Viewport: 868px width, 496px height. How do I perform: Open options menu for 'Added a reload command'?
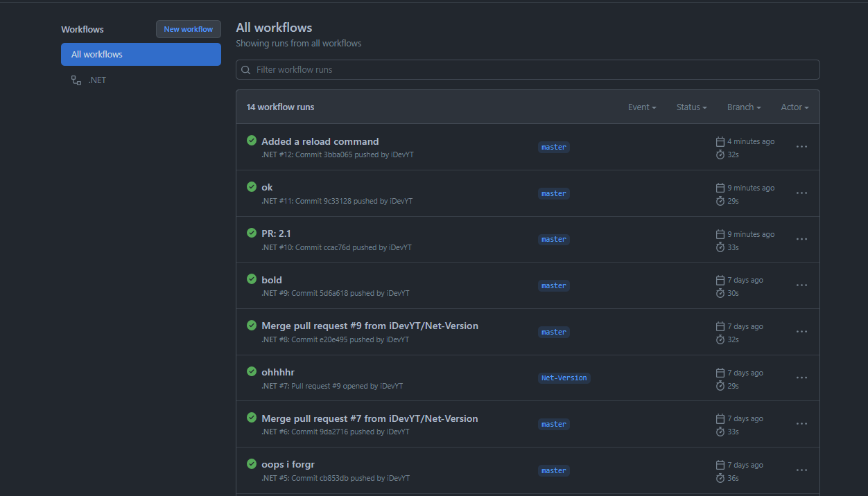point(801,147)
